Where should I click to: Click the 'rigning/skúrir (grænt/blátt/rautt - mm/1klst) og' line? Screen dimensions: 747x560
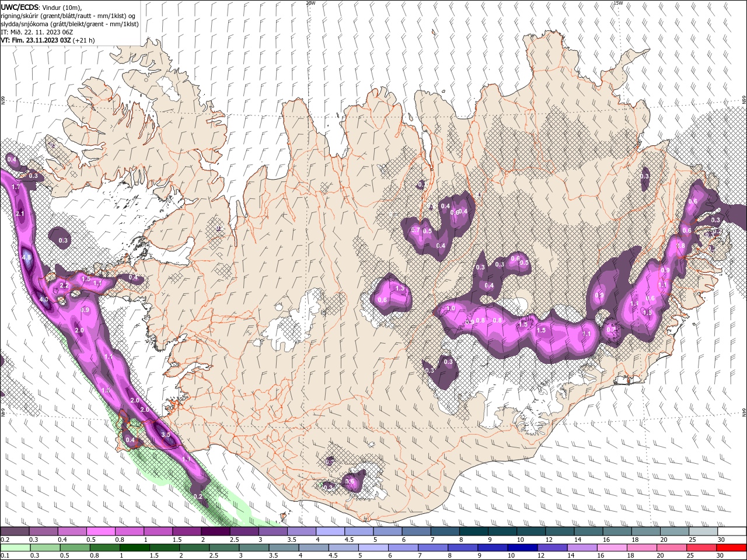[69, 16]
